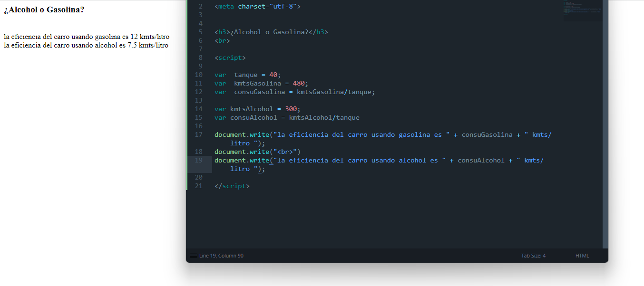Click the editor vertical scrollbar

tap(605, 124)
